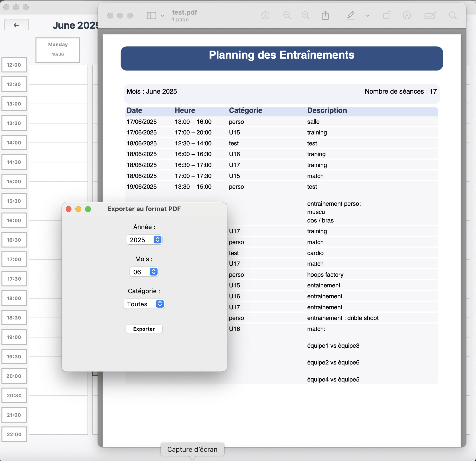Open the Année 2025 dropdown
Screen dimensions: 476x461
point(144,240)
